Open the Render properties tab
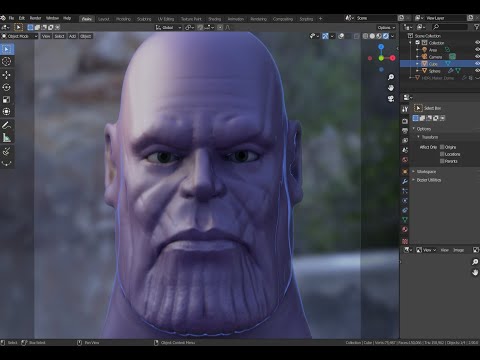This screenshot has height=360, width=480. pos(405,121)
